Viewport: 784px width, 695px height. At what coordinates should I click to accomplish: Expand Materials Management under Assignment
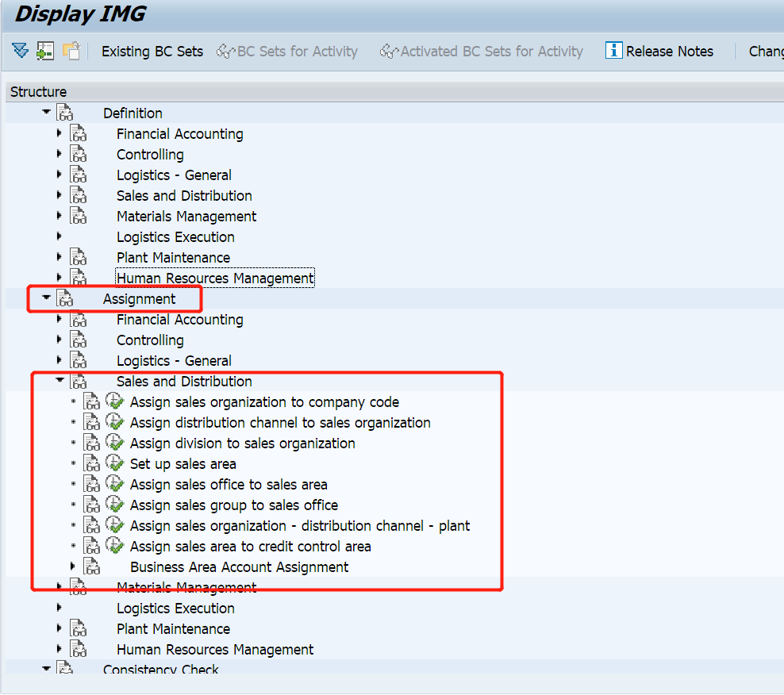coord(60,586)
